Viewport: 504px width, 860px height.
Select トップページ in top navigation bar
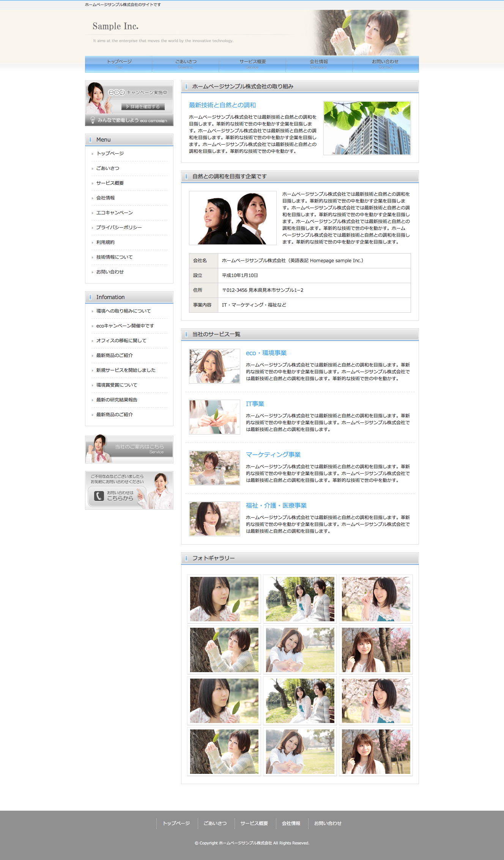tap(119, 64)
